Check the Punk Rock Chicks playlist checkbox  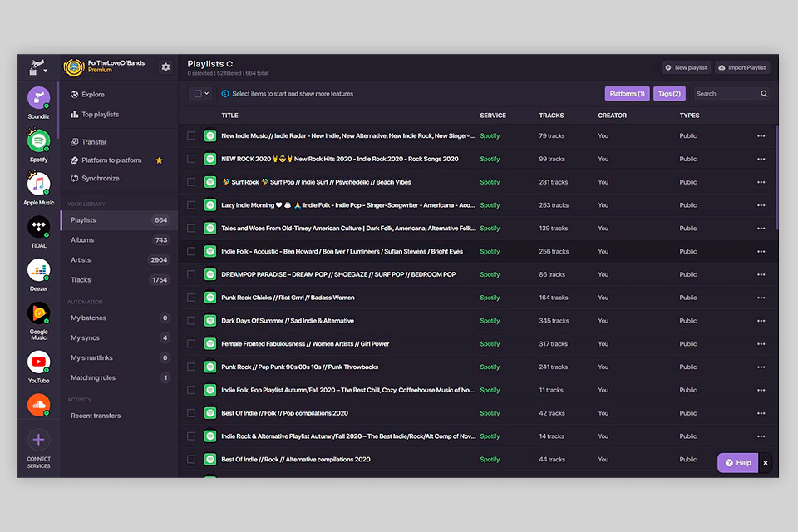point(191,298)
